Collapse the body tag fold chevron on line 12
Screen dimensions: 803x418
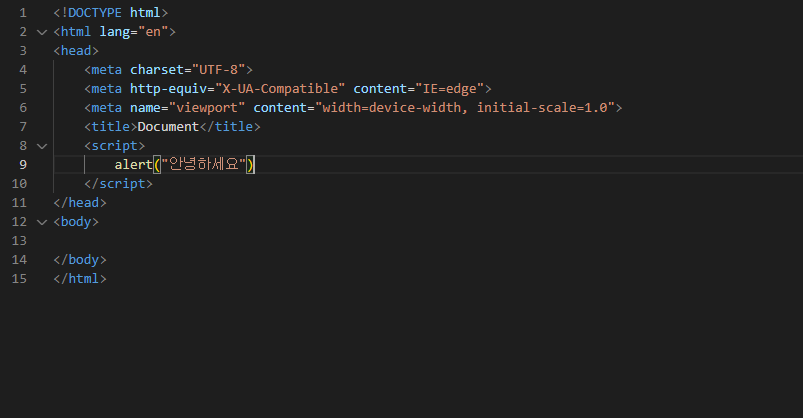pyautogui.click(x=42, y=222)
